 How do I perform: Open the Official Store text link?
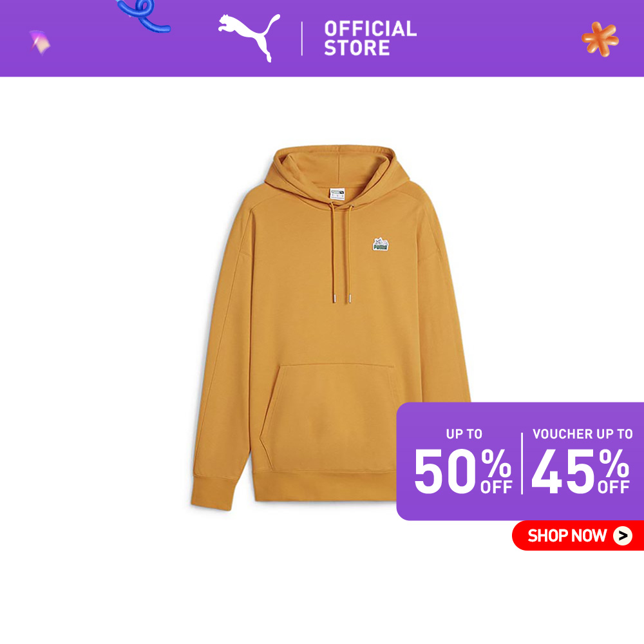pos(370,38)
